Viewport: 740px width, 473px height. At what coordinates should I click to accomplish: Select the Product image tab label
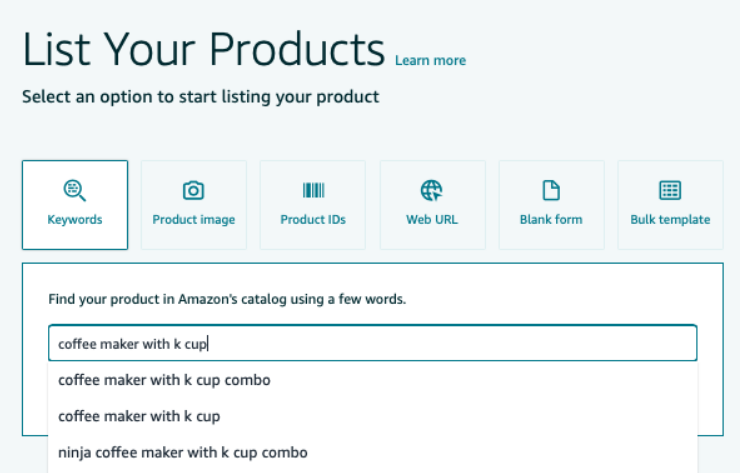pyautogui.click(x=193, y=220)
